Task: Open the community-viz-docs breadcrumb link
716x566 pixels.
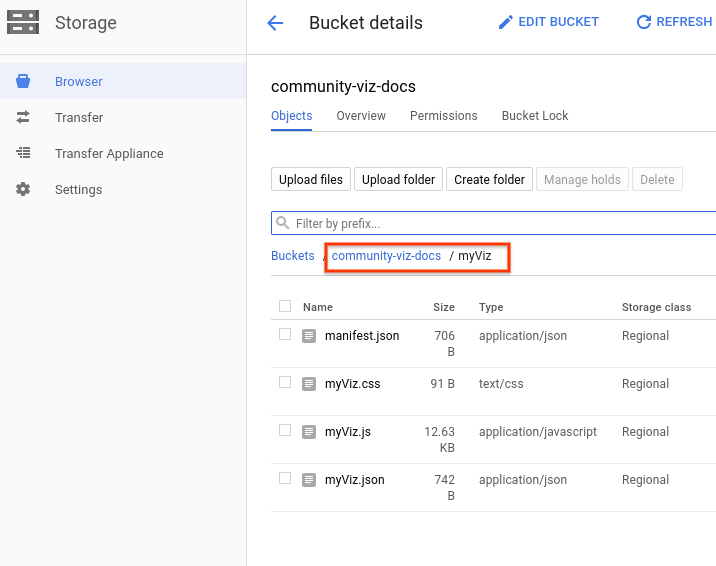Action: point(386,256)
